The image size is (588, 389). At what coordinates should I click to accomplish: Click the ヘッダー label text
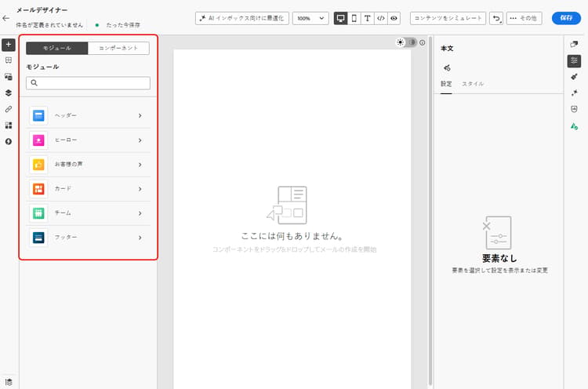click(66, 115)
